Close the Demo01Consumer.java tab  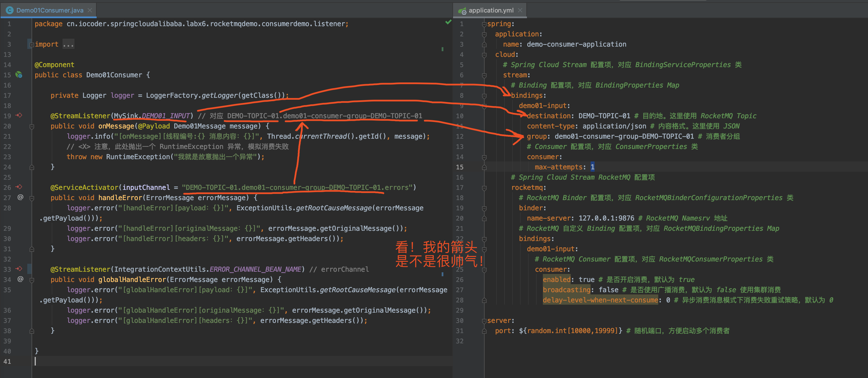click(x=90, y=11)
